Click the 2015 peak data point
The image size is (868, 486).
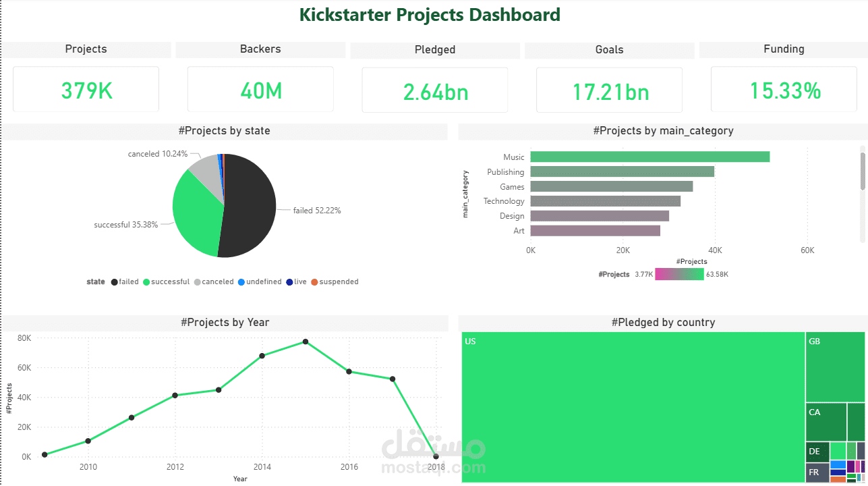point(306,341)
